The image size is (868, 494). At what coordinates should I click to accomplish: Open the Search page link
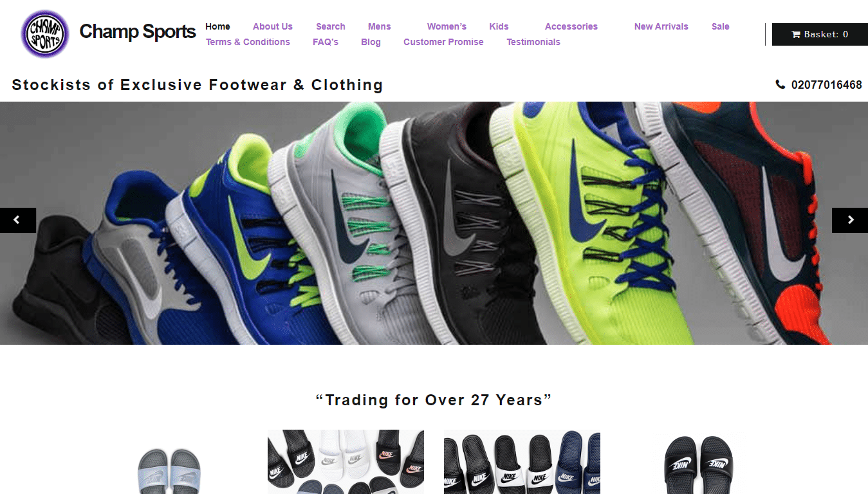click(331, 26)
